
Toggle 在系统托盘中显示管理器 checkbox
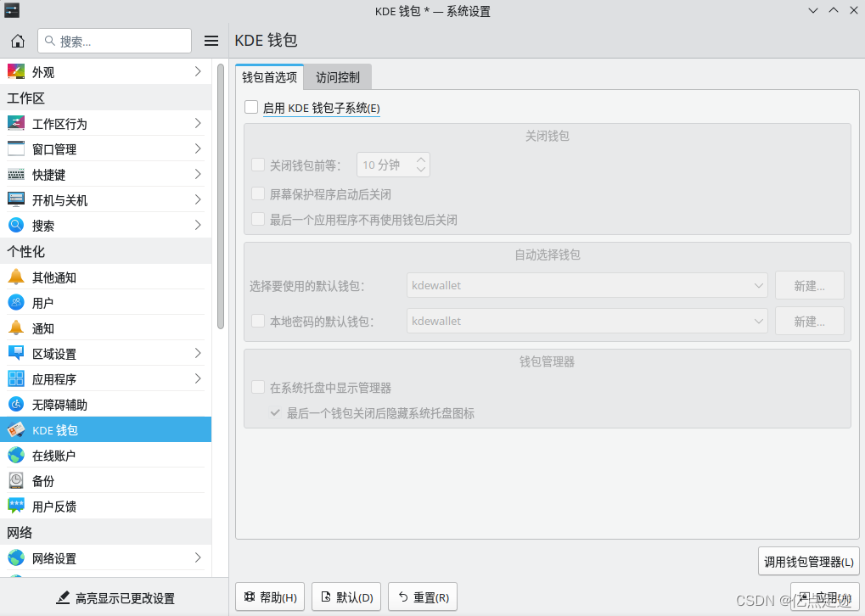pyautogui.click(x=257, y=387)
